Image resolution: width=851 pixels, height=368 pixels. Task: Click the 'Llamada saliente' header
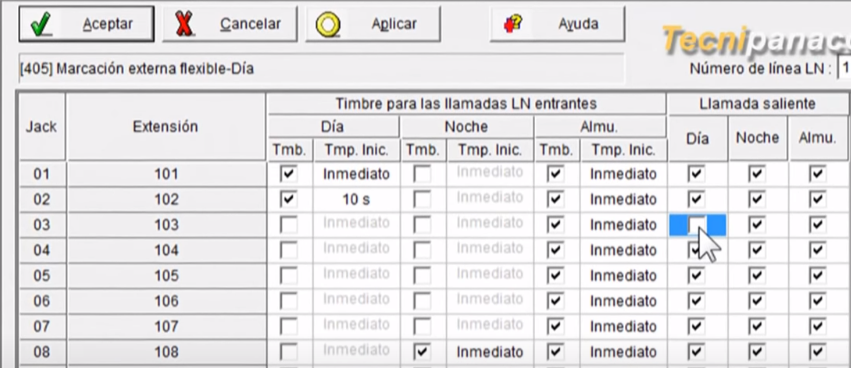pyautogui.click(x=757, y=104)
